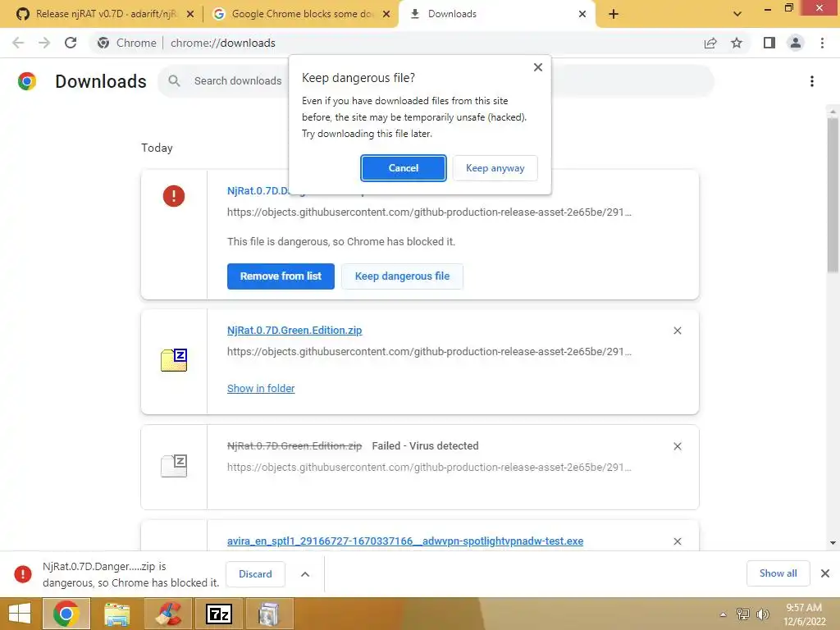The height and width of the screenshot is (630, 840).
Task: Click the red warning icon in download bar
Action: (22, 573)
